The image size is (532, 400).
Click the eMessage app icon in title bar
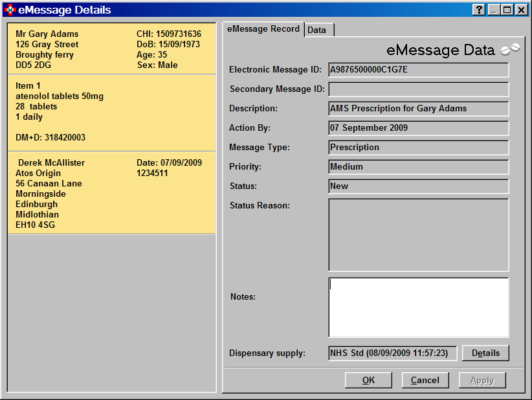pos(10,10)
